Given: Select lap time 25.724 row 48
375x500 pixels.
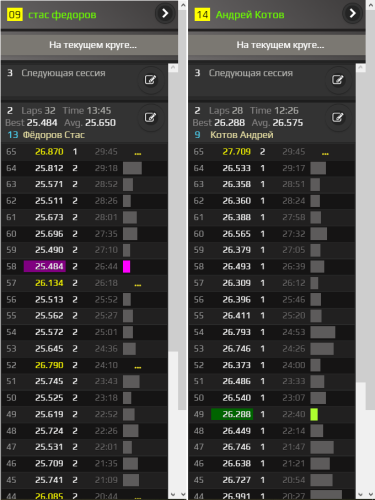Looking at the screenshot, I should point(49,431).
